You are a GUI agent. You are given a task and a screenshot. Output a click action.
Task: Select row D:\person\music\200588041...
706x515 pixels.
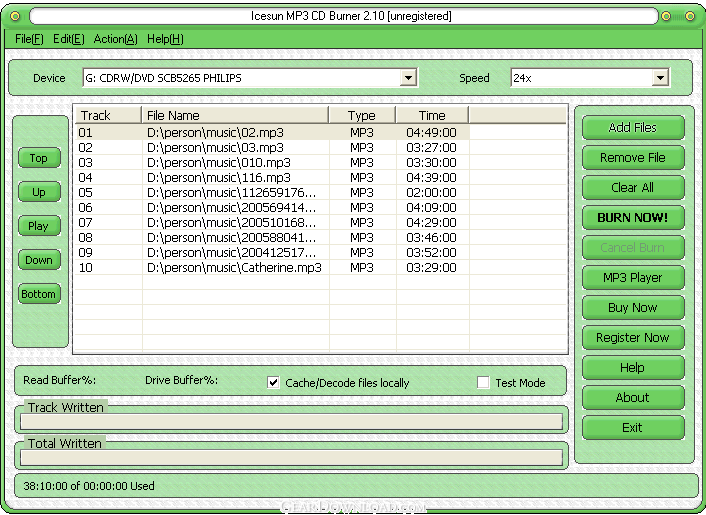coord(272,238)
